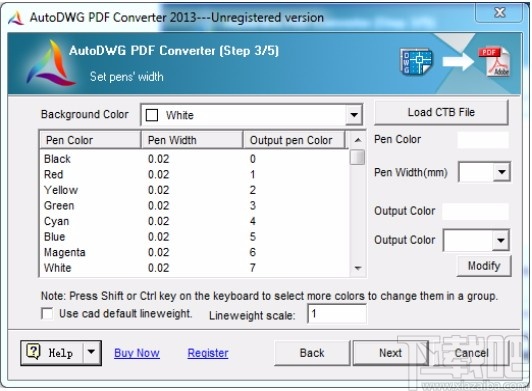
Task: Click the Adobe PDF icon in the banner
Action: 494,62
